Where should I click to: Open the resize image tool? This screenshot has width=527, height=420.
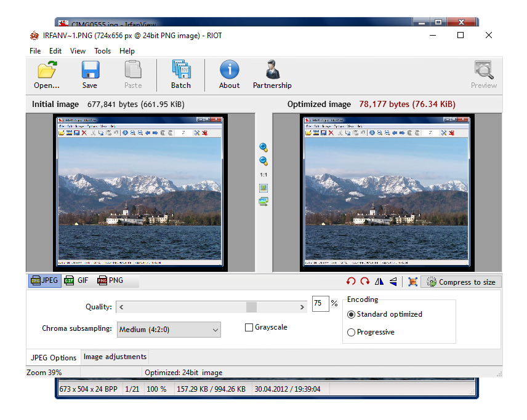[412, 282]
